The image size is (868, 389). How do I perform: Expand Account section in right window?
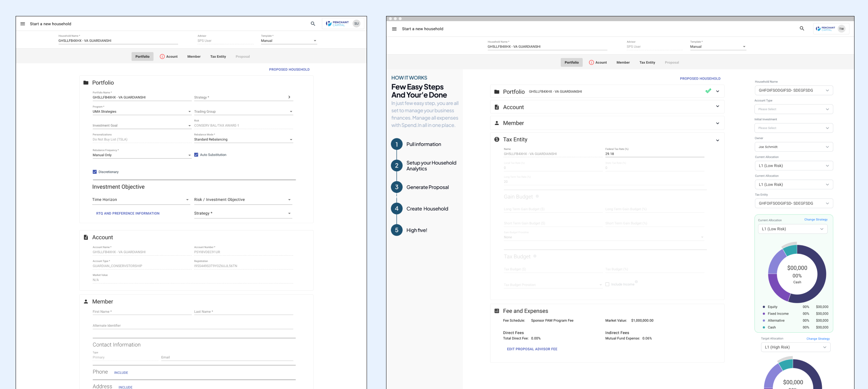point(718,107)
